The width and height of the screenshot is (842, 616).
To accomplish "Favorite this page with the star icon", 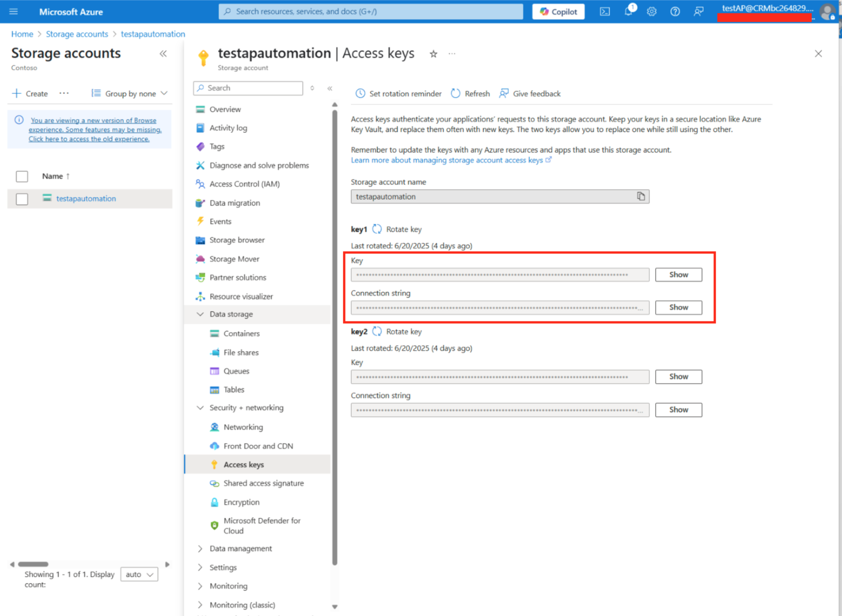I will [x=433, y=54].
